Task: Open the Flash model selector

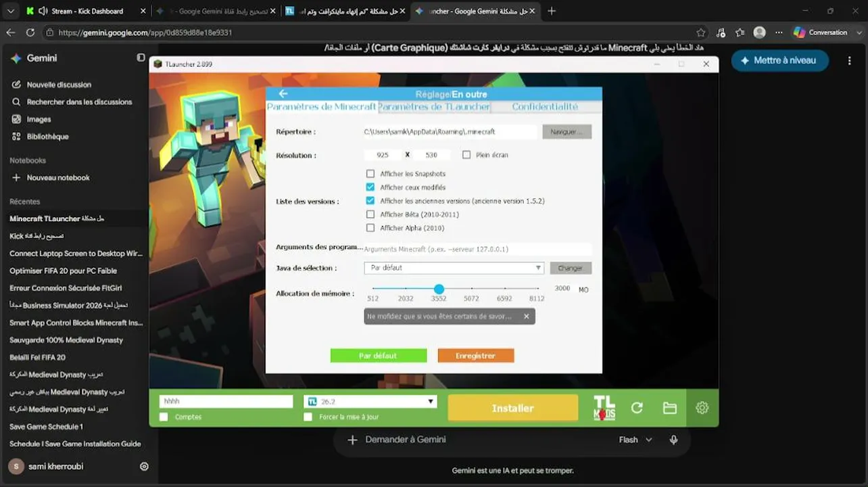Action: pos(635,440)
